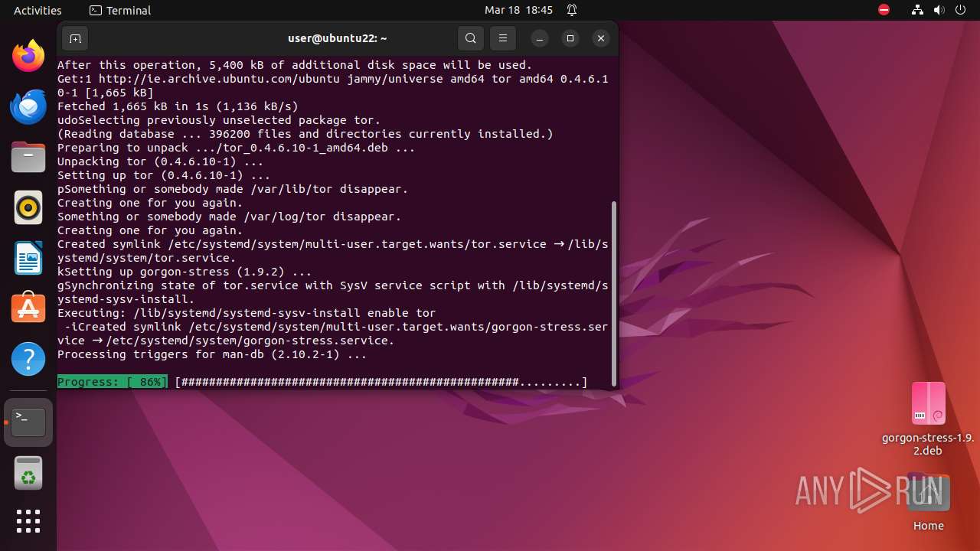The height and width of the screenshot is (551, 980).
Task: Click the Progress: [ 86%] label
Action: pos(113,382)
